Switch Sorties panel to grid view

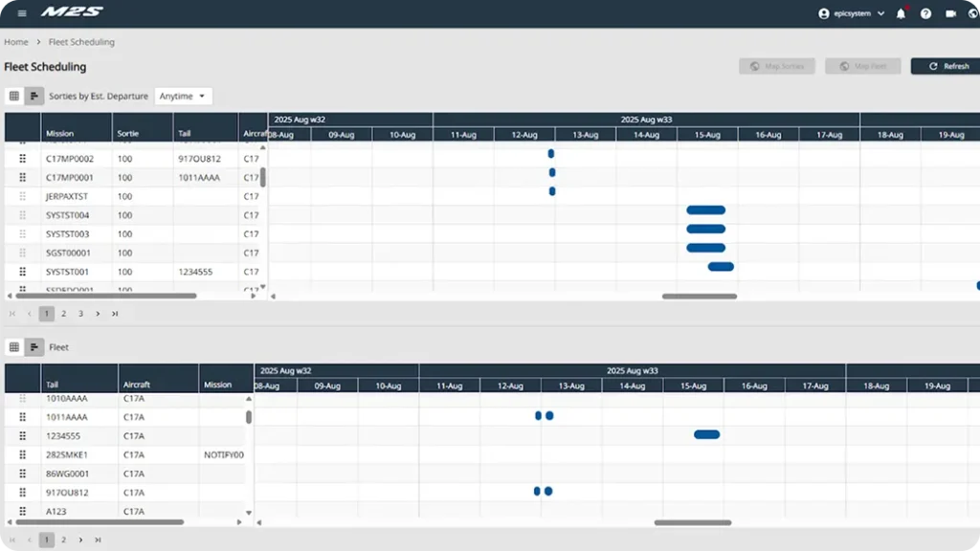[x=13, y=96]
